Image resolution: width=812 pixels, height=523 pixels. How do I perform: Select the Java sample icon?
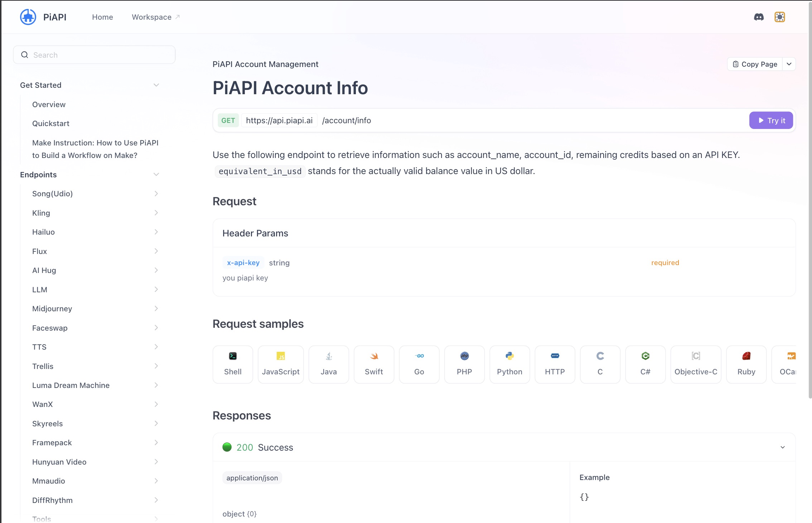(329, 356)
